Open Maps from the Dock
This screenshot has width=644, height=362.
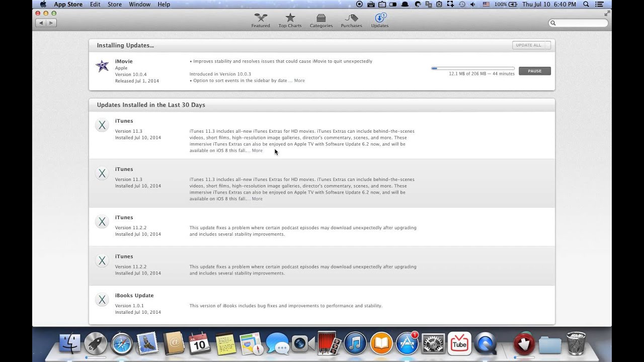tap(252, 344)
